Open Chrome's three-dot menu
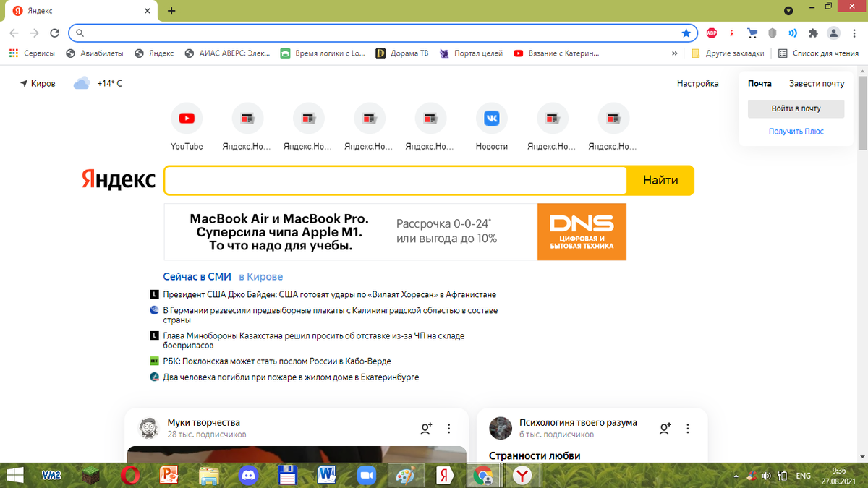Image resolution: width=868 pixels, height=488 pixels. tap(854, 33)
